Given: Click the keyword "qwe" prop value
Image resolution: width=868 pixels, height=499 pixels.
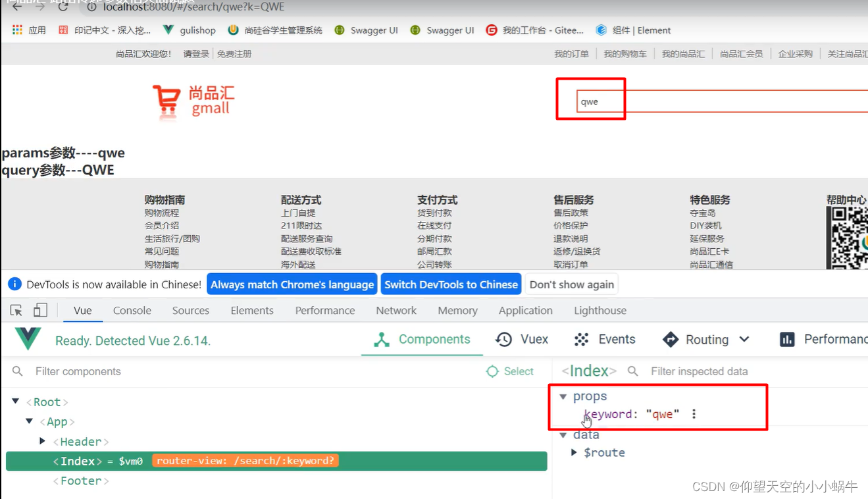Looking at the screenshot, I should 662,414.
